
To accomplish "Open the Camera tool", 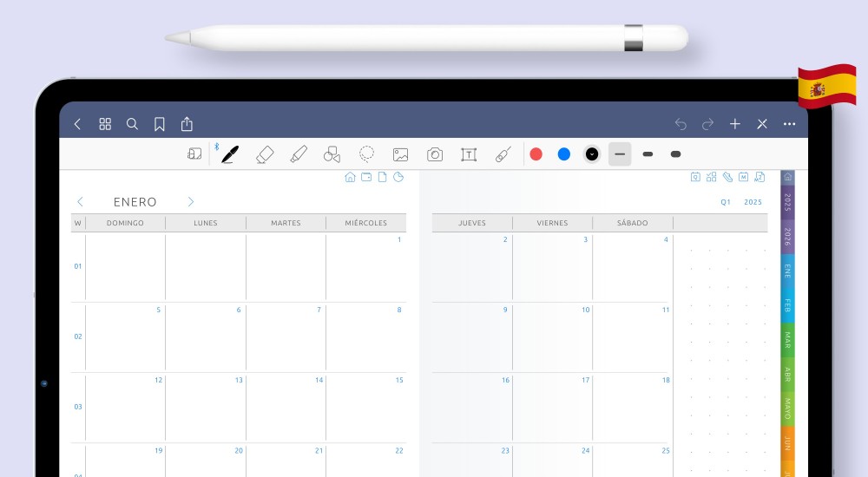I will click(435, 154).
